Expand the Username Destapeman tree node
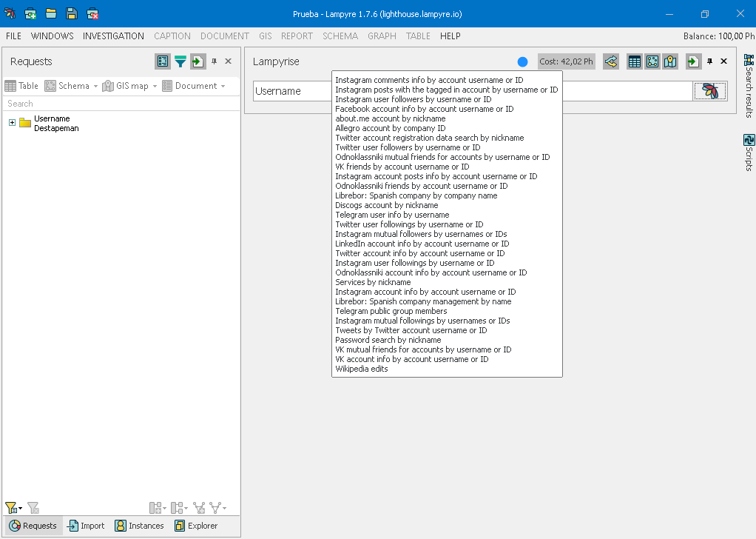Screen dimensions: 756x539 pyautogui.click(x=12, y=123)
